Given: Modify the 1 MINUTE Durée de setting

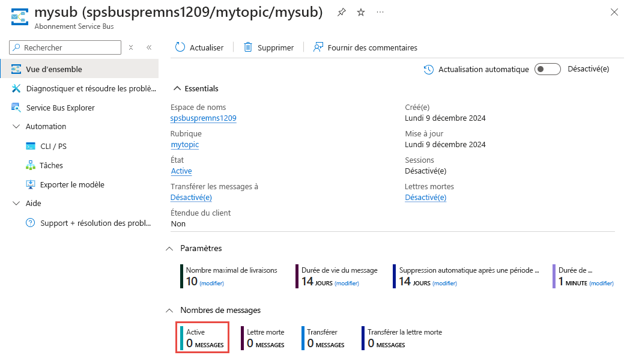Looking at the screenshot, I should pyautogui.click(x=601, y=283).
